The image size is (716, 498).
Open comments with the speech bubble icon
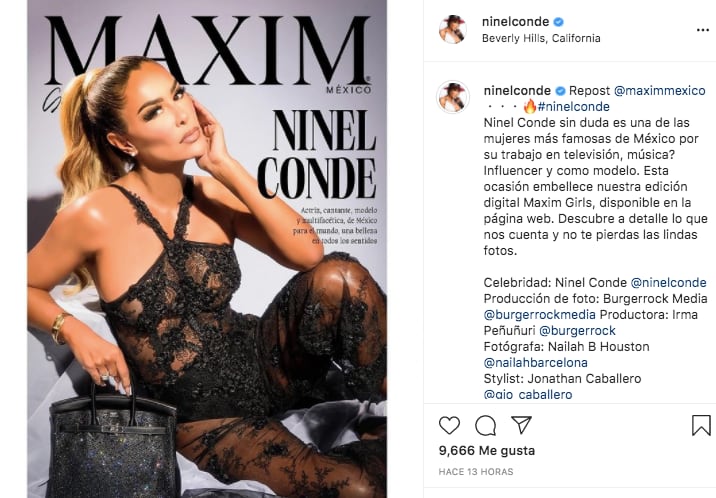[485, 425]
